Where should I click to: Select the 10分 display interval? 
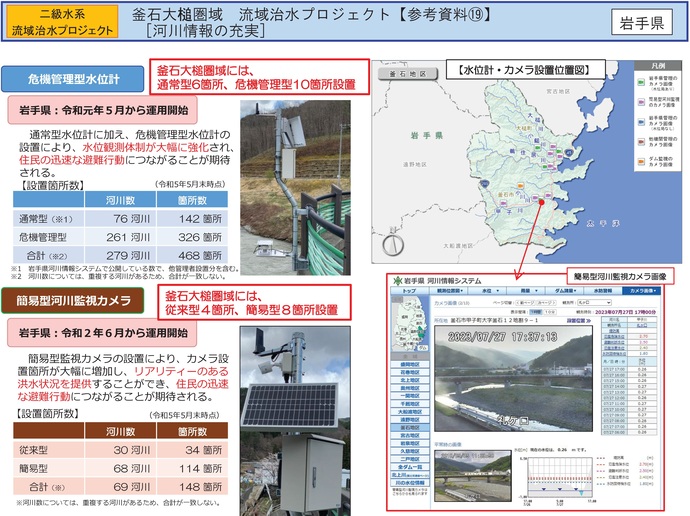click(x=550, y=312)
